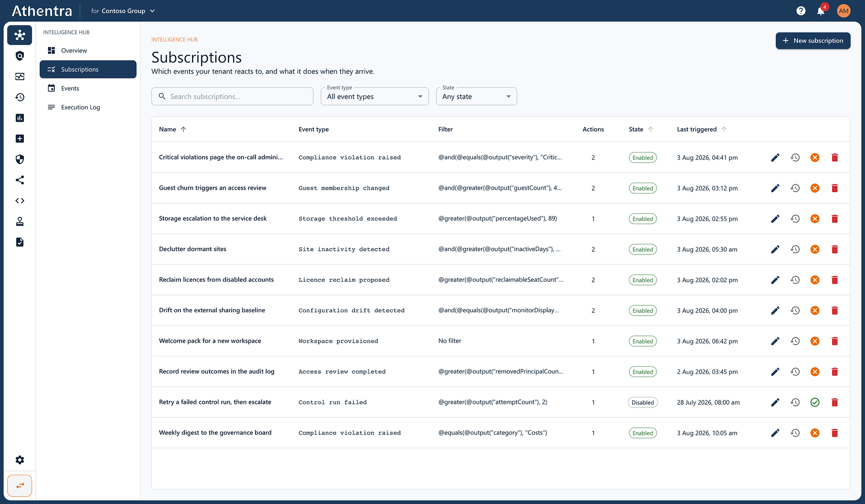Open the half shield security rail icon
The image size is (865, 504).
[x=19, y=159]
